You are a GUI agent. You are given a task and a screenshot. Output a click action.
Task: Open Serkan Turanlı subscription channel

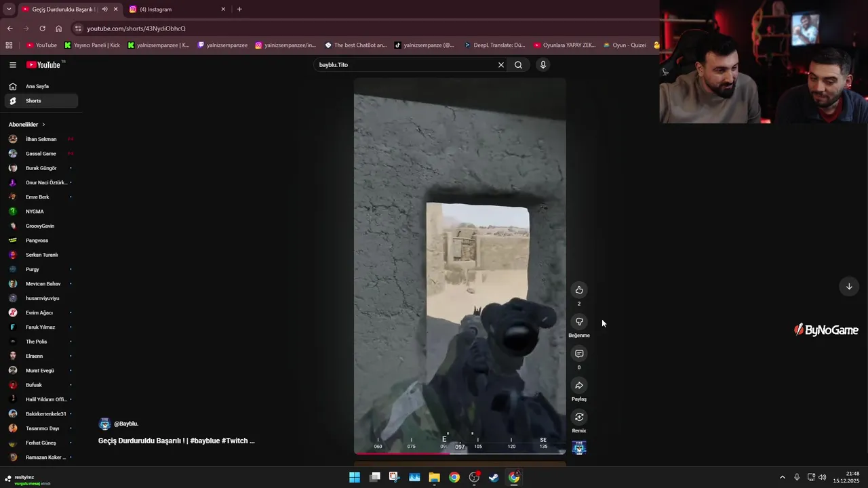pos(41,255)
